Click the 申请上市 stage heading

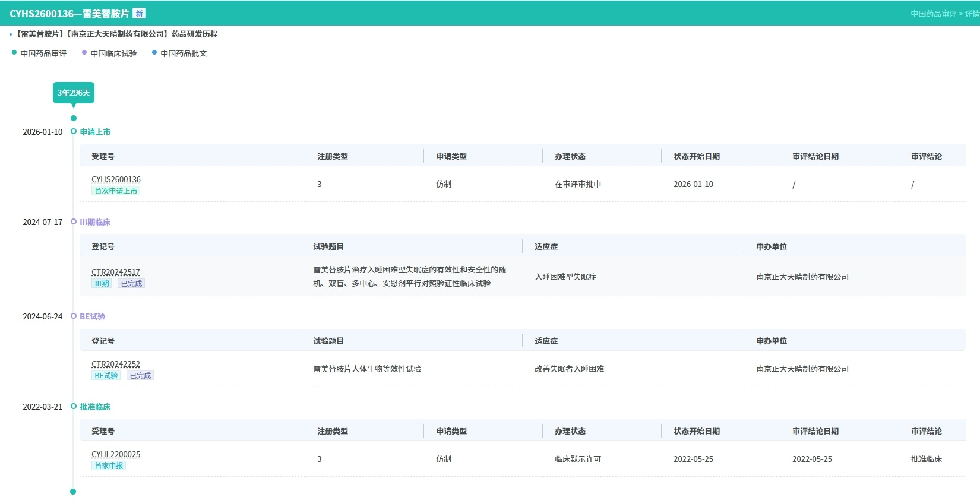pos(95,132)
